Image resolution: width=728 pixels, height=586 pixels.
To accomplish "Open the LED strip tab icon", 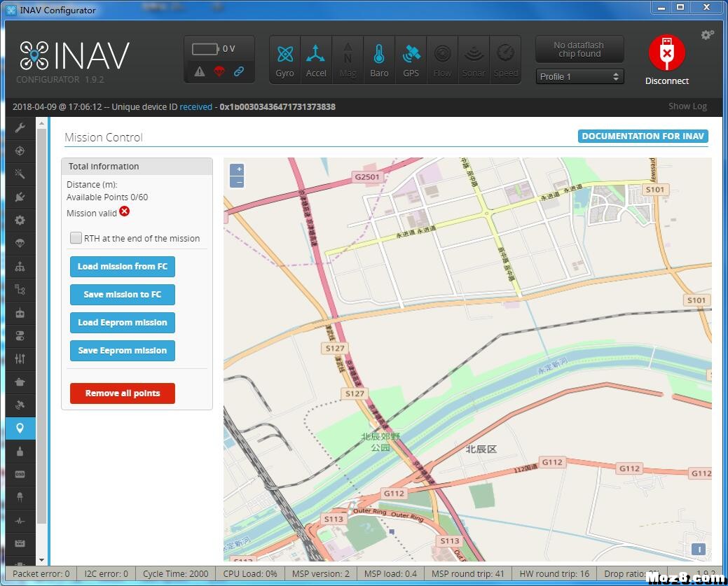I will [20, 497].
